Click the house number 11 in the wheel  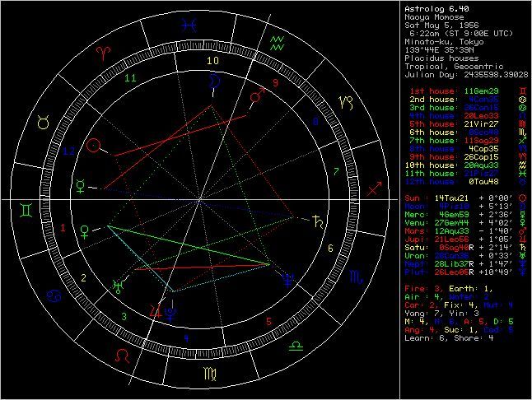[x=130, y=78]
